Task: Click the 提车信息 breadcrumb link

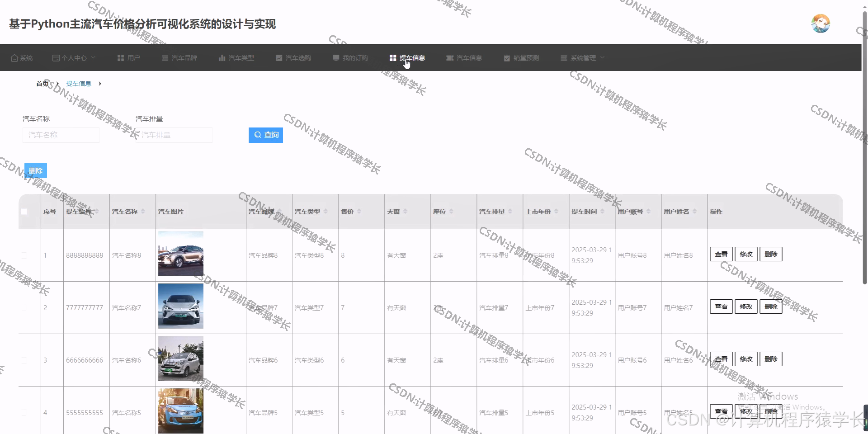Action: pyautogui.click(x=79, y=84)
